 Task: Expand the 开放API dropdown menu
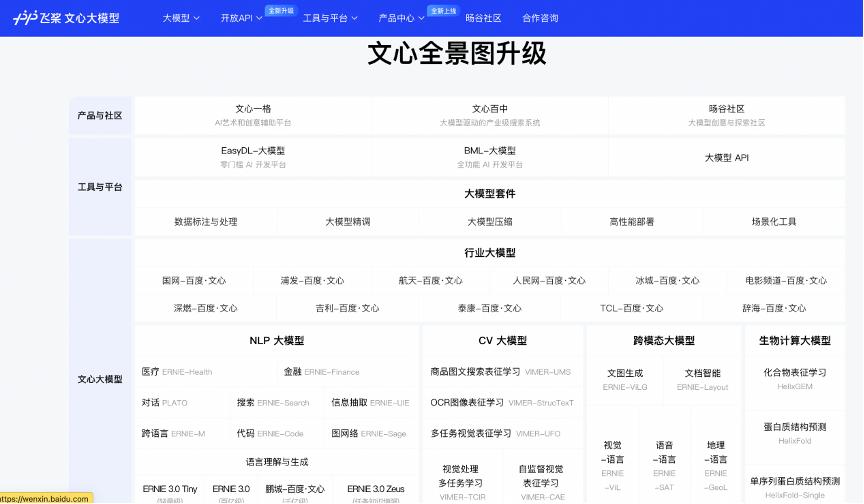(x=241, y=18)
